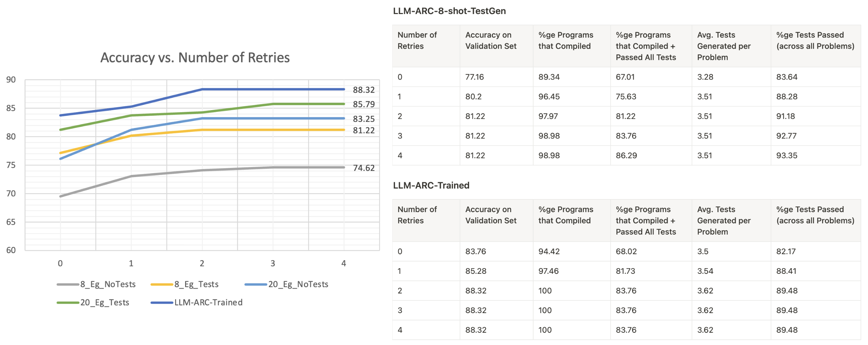
Task: Click the 74.62 data label on chart
Action: (364, 168)
